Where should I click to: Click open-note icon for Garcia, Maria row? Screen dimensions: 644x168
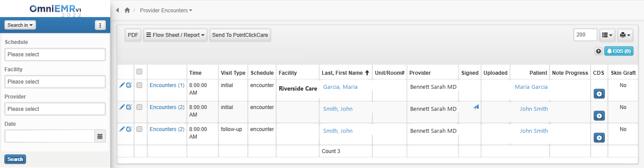(x=129, y=85)
